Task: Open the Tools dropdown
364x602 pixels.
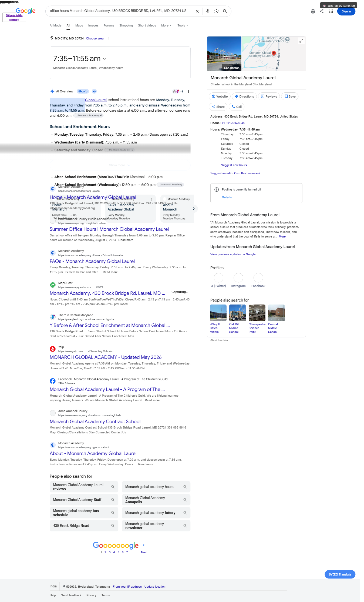Action: [183, 25]
